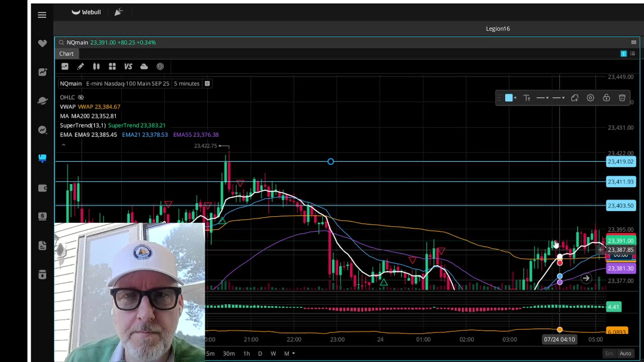
Task: Open the list view icon beside blue badge
Action: coord(632,54)
